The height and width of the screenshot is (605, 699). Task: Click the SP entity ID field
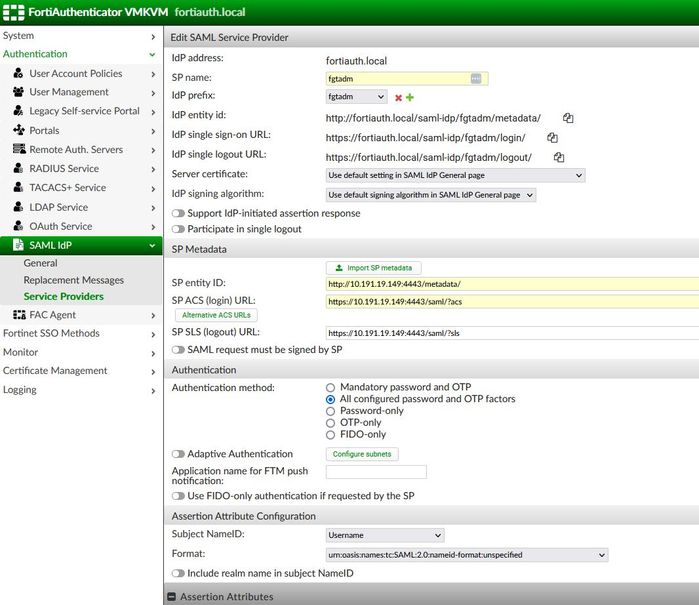[512, 284]
